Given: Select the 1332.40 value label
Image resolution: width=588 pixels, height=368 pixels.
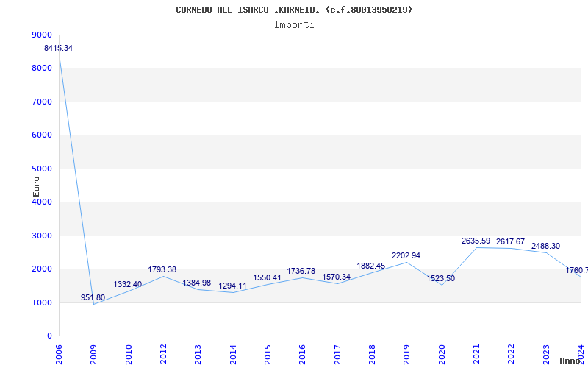Looking at the screenshot, I should (x=128, y=285).
